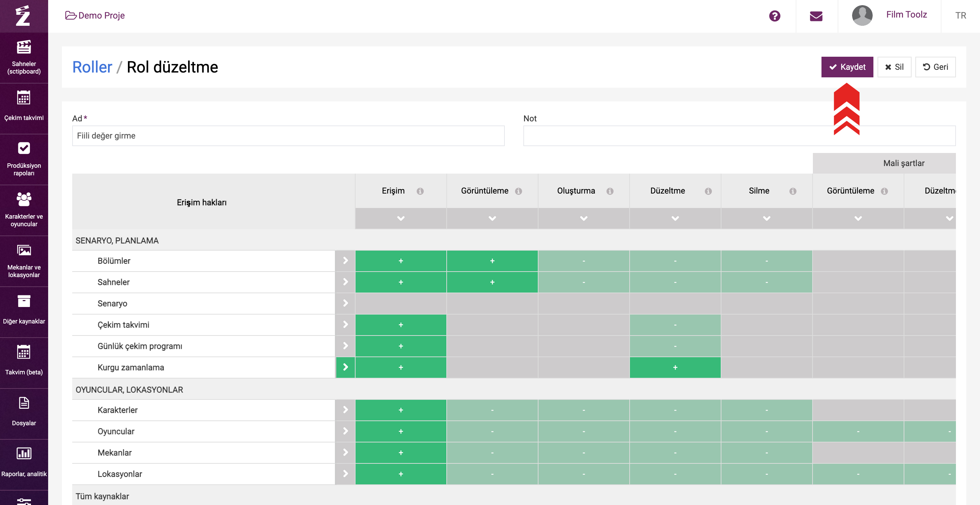Expand the Silme column dropdown chevron
Image resolution: width=980 pixels, height=505 pixels.
(766, 218)
